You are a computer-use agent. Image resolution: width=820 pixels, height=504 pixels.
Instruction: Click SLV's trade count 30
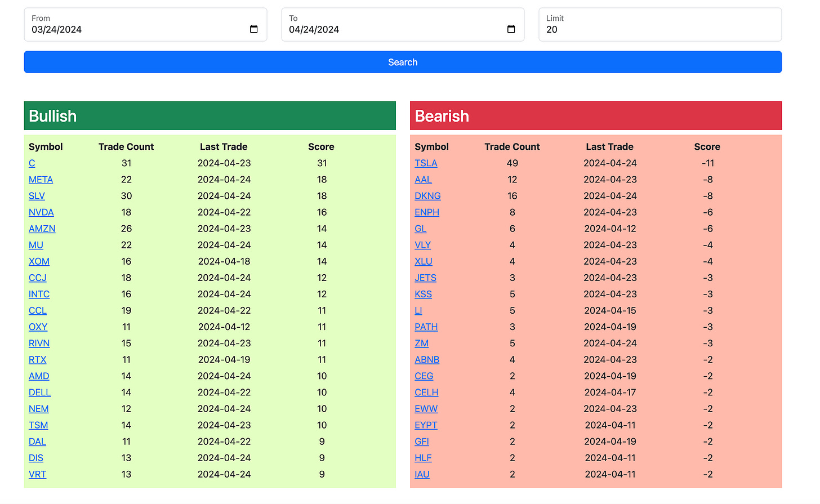tap(126, 196)
